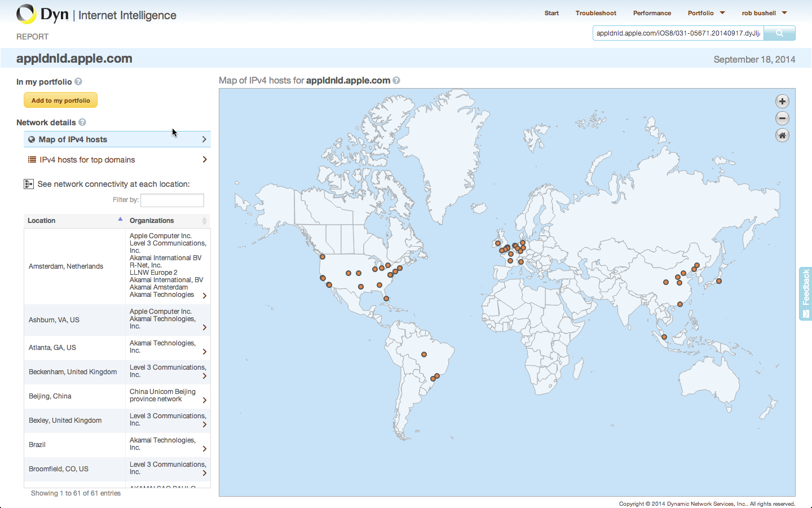
Task: Go to the Start menu item
Action: click(551, 13)
